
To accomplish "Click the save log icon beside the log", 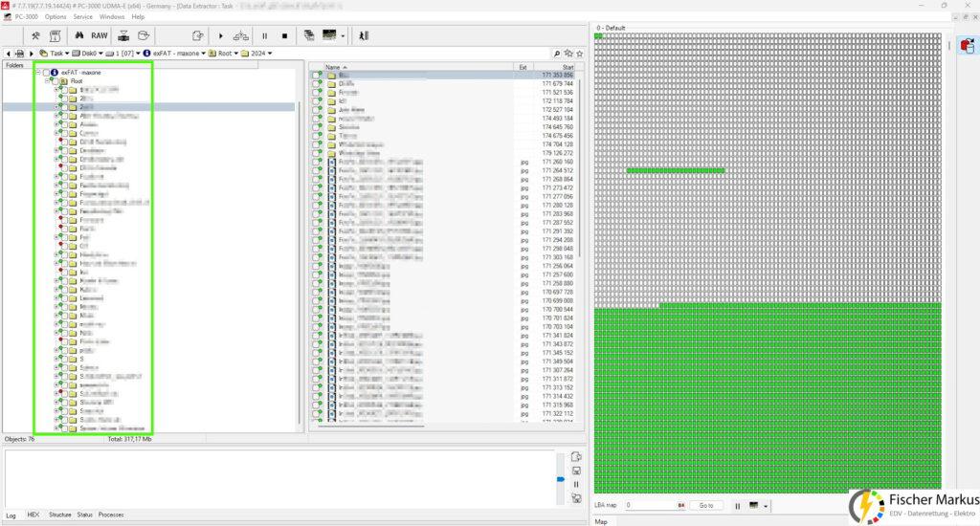I will coord(576,471).
